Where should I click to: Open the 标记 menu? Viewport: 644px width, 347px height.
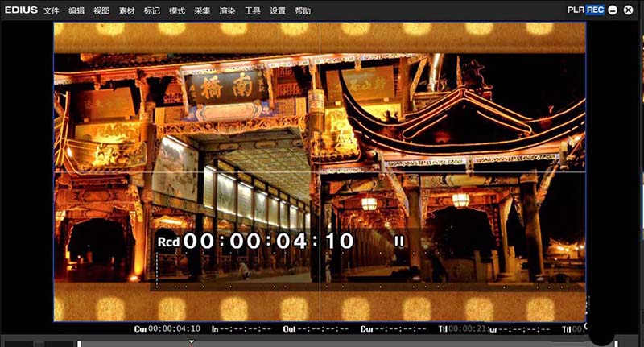pos(151,10)
